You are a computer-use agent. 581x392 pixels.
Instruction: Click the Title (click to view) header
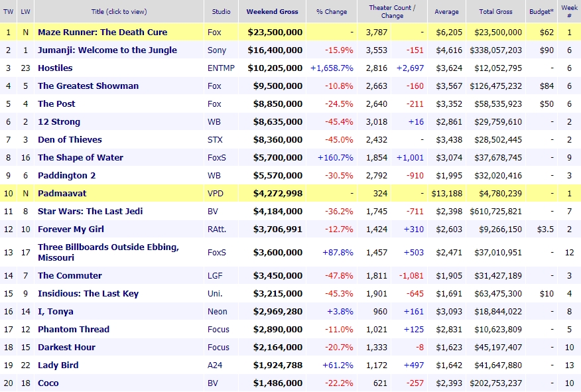[119, 11]
